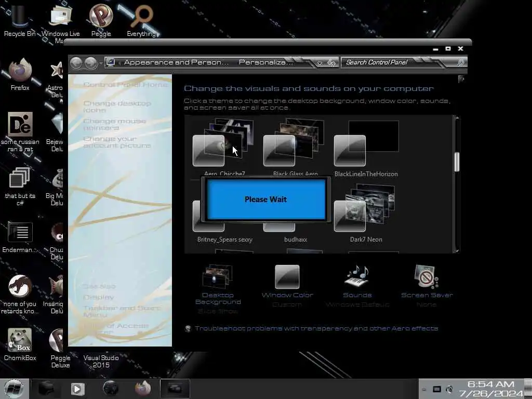Open the network tray icon
532x399 pixels.
coord(437,389)
